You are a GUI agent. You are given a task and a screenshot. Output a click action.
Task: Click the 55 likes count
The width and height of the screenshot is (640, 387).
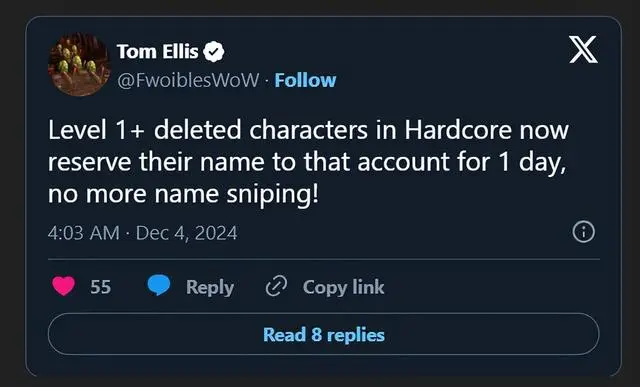point(100,287)
